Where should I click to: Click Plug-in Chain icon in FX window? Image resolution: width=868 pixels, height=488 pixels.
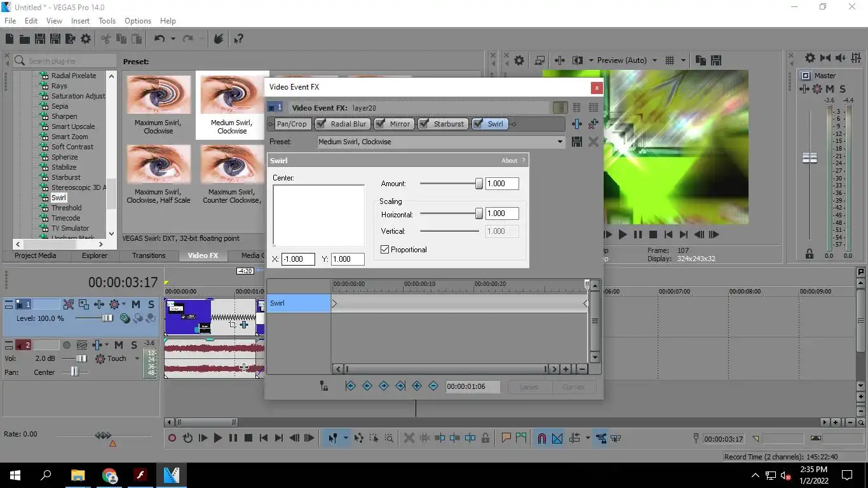(576, 124)
